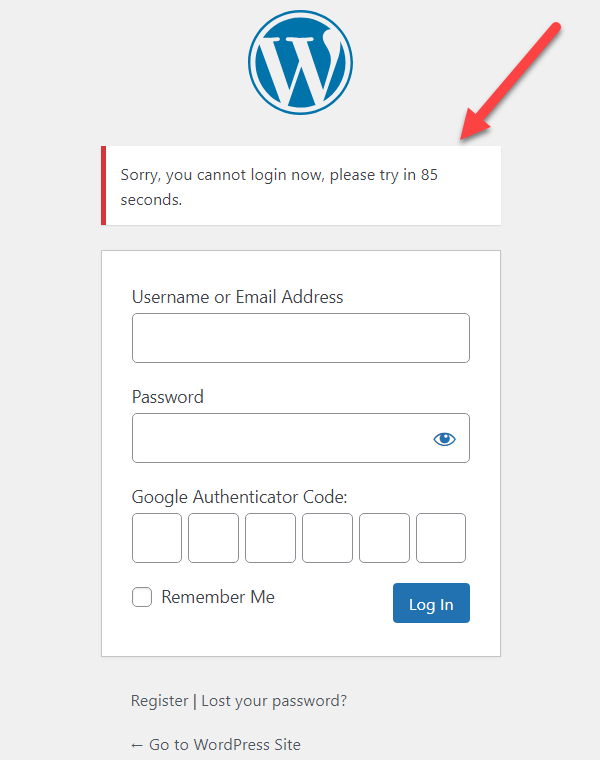Click the Log In button
This screenshot has height=760, width=600.
tap(431, 603)
